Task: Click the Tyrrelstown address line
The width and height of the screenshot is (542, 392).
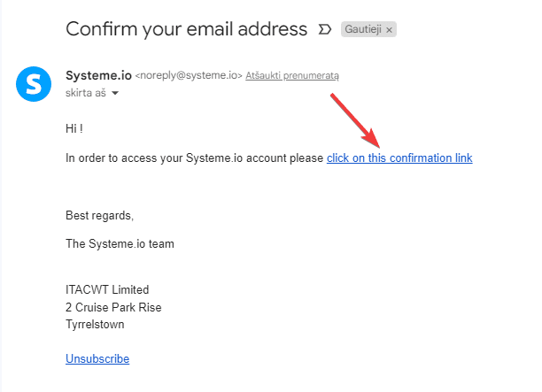Action: click(x=95, y=324)
